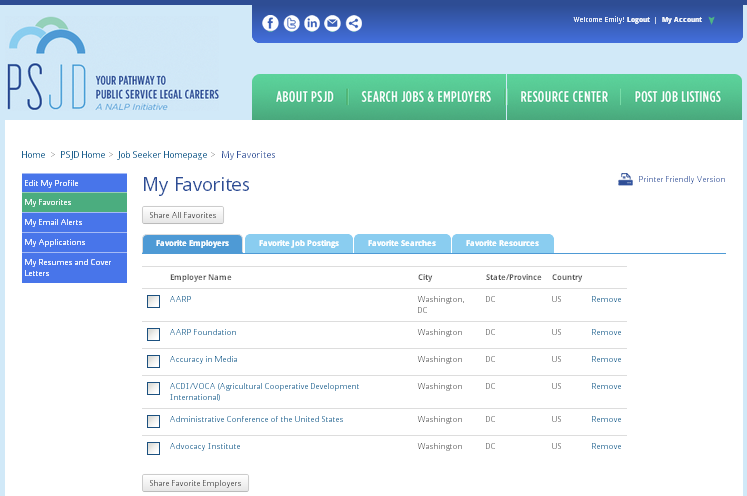Check the Advocacy Institute checkbox
This screenshot has width=747, height=496.
(153, 448)
